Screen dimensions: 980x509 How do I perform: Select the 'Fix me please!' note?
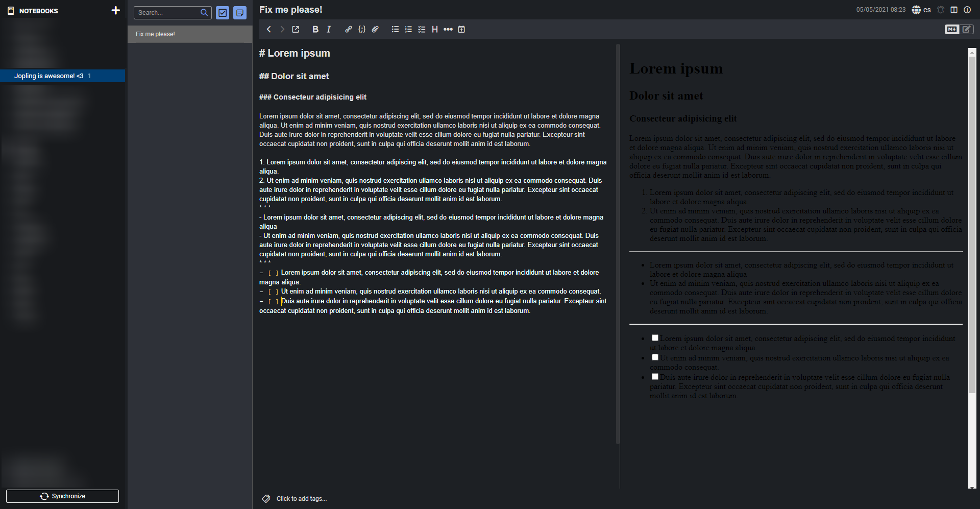(x=190, y=34)
